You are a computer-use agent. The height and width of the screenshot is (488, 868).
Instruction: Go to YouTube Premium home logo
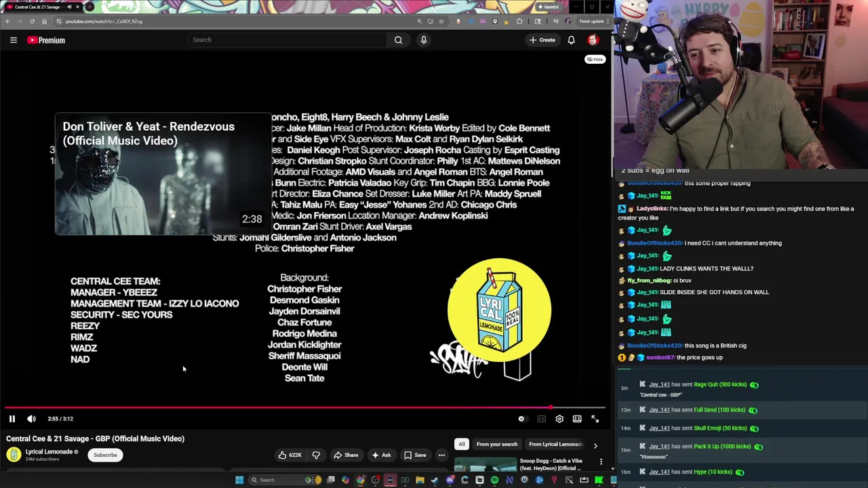point(46,40)
